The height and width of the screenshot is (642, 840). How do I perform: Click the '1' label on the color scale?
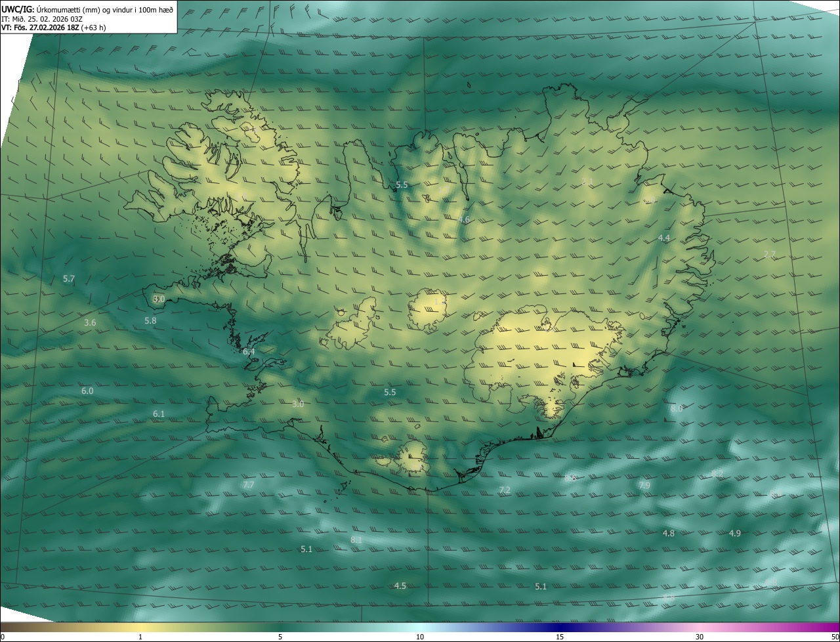[140, 637]
